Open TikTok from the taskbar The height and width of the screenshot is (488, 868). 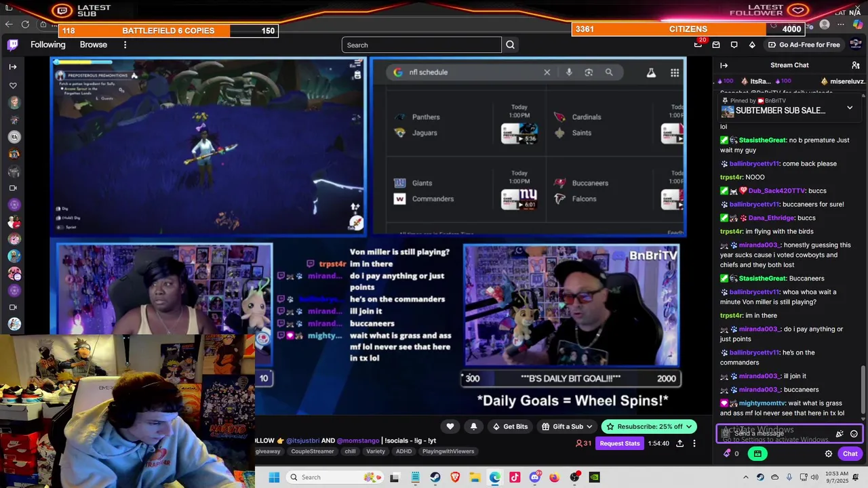click(x=515, y=477)
